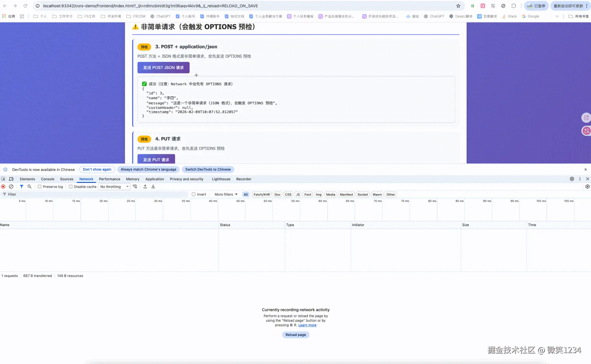Click the stop recording network log icon
This screenshot has width=591, height=364.
[3, 187]
